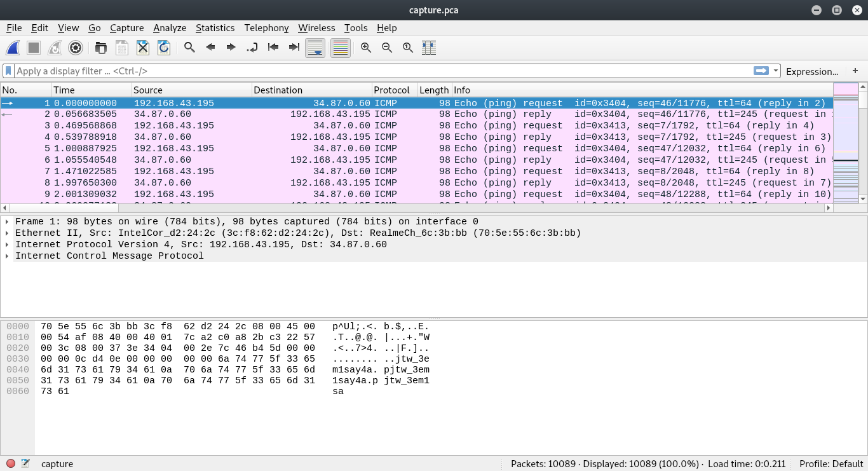Sort by the No. column header

26,90
